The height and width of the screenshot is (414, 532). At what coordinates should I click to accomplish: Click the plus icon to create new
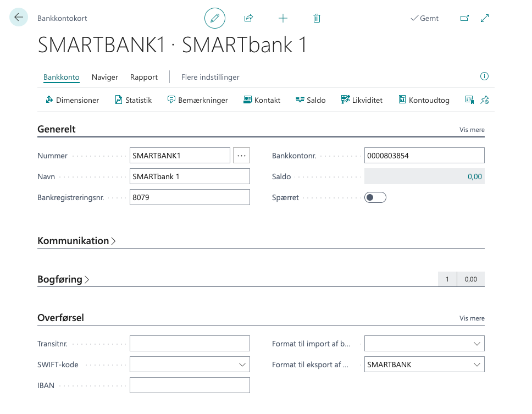(x=283, y=18)
